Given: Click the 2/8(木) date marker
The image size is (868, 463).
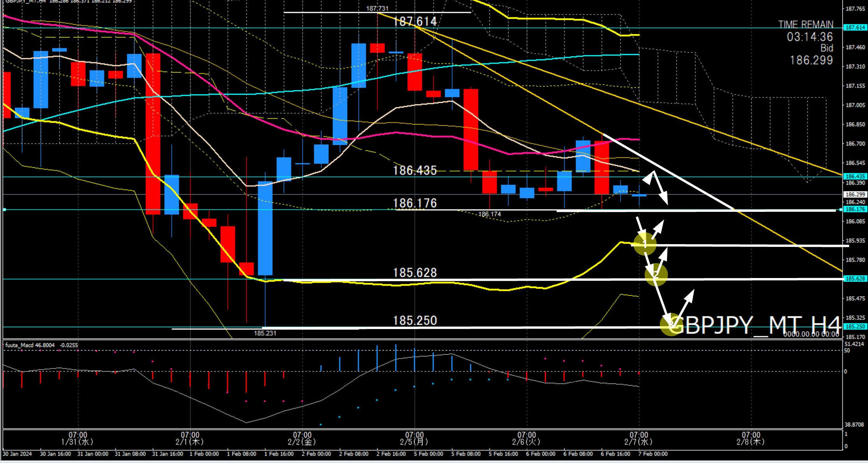Looking at the screenshot, I should [x=751, y=442].
